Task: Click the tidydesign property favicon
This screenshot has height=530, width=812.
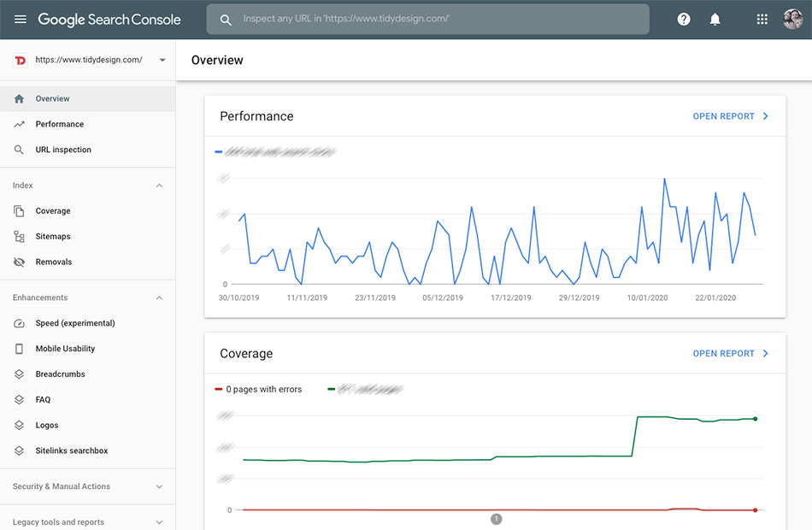Action: click(21, 60)
